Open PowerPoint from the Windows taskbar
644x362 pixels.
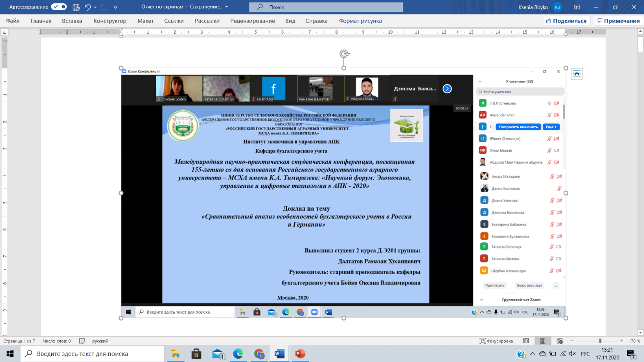(300, 354)
